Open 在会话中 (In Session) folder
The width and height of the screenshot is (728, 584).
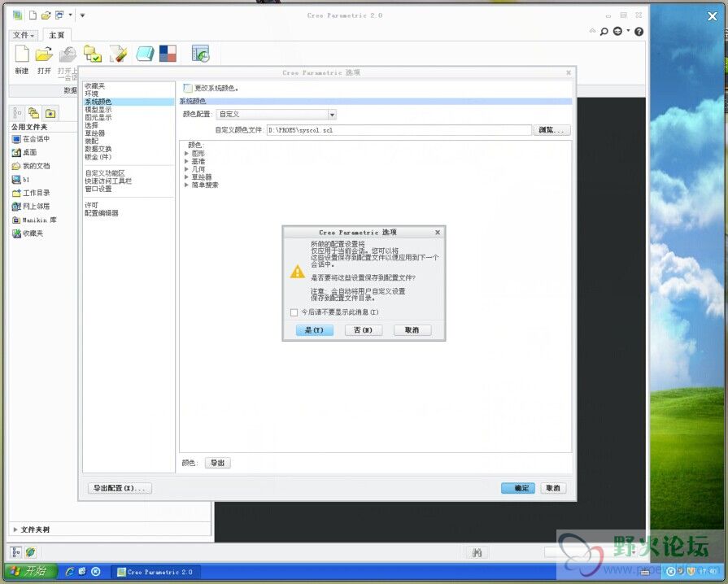(31, 139)
